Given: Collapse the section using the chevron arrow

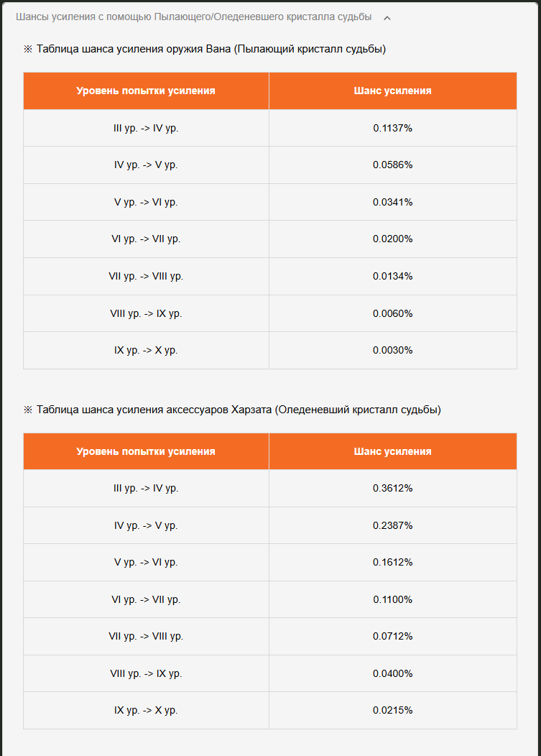Looking at the screenshot, I should click(387, 18).
